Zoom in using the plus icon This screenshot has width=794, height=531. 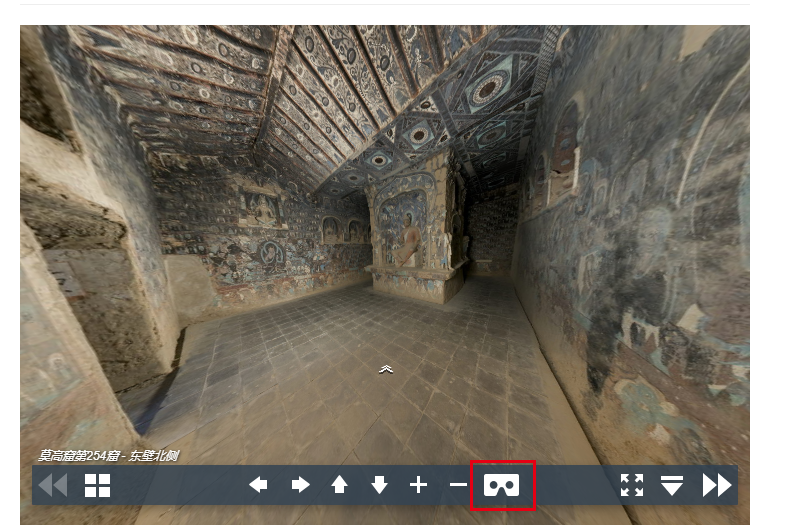[x=418, y=484]
